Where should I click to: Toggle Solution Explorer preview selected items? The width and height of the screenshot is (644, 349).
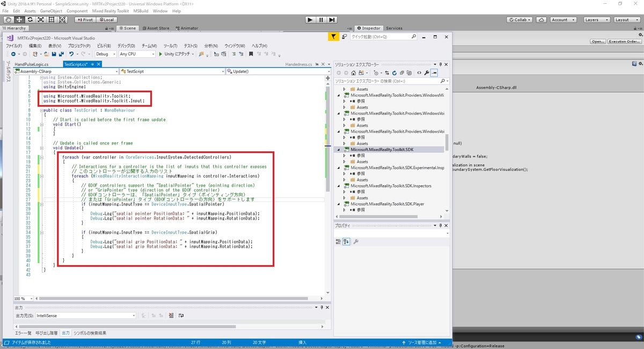434,72
